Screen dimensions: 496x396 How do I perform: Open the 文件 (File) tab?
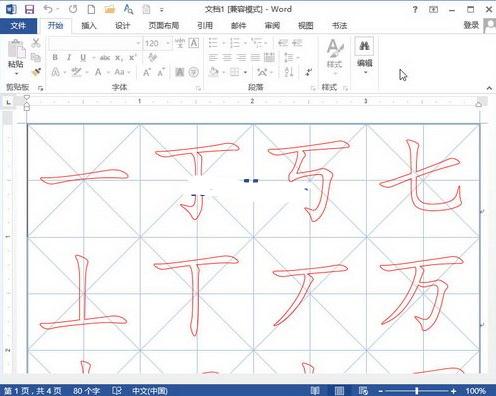18,26
